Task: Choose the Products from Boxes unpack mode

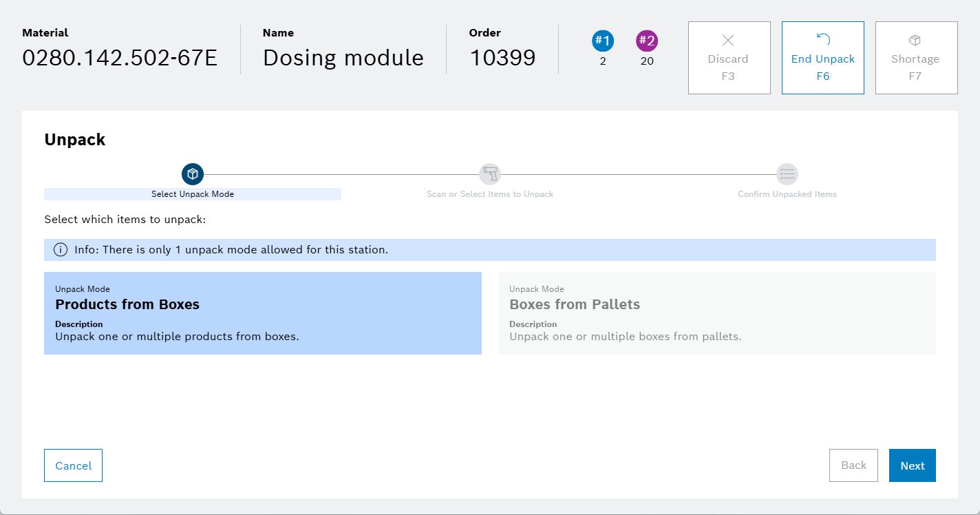Action: coord(262,313)
